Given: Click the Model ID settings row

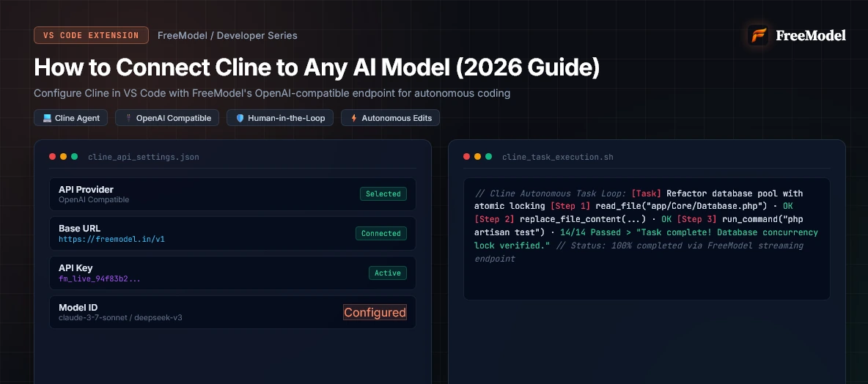Looking at the screenshot, I should [232, 312].
